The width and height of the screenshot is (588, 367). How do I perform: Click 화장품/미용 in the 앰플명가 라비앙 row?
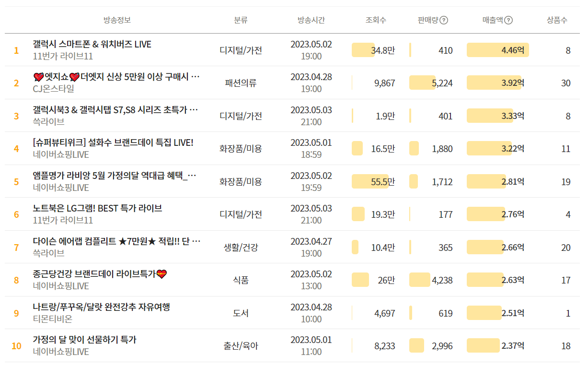(241, 182)
